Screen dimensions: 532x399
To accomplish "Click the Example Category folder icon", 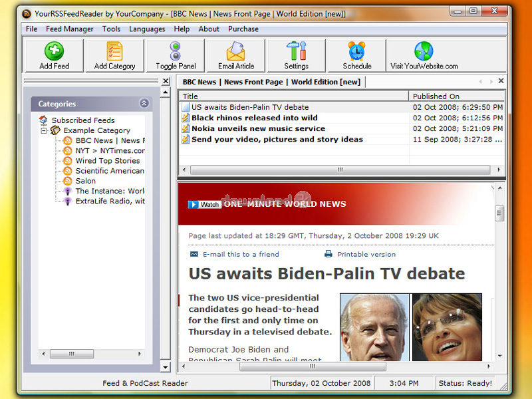I will pos(55,130).
